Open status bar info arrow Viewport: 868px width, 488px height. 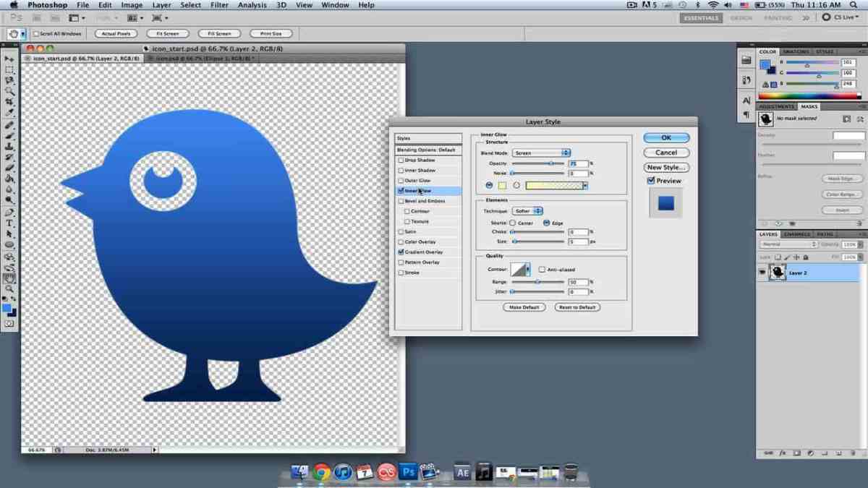(154, 450)
